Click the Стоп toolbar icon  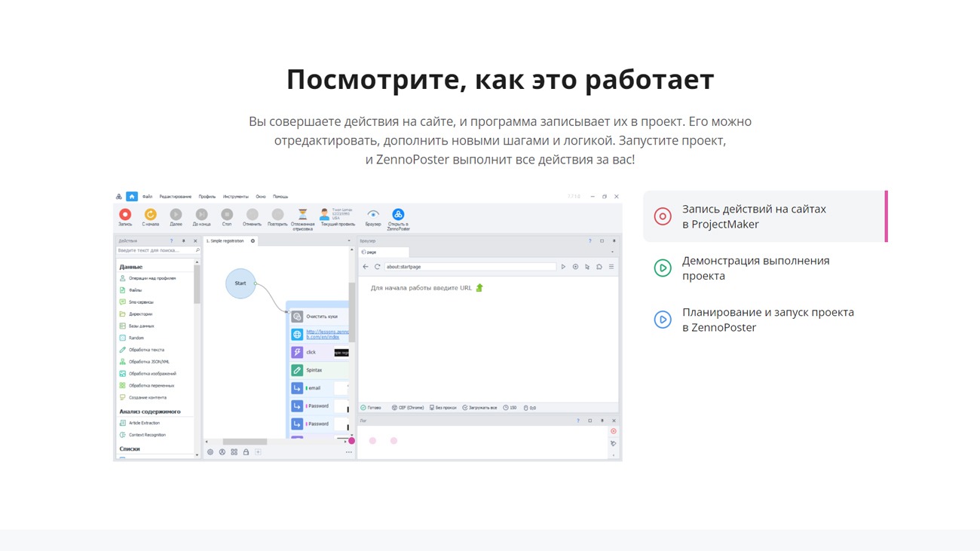coord(227,215)
